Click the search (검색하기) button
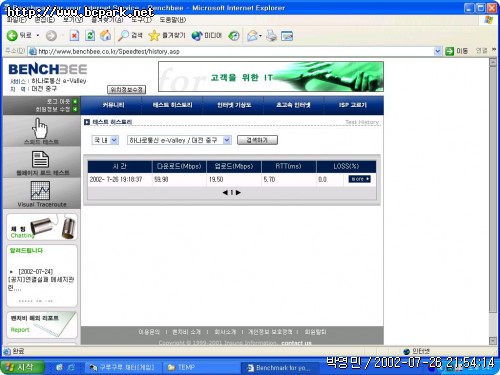 point(257,140)
